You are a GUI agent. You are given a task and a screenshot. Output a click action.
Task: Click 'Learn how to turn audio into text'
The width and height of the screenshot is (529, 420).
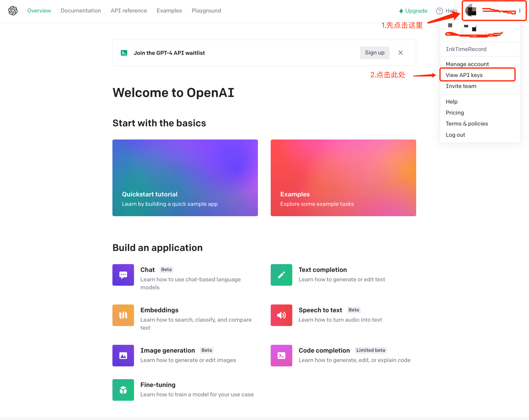[340, 320]
